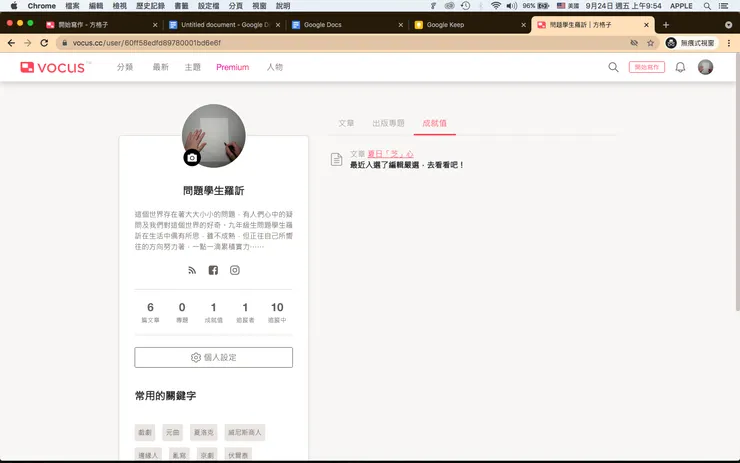Screen dimensions: 740x463
Task: Switch to the 開始寫作 - 方格子 browser tab
Action: pos(101,25)
